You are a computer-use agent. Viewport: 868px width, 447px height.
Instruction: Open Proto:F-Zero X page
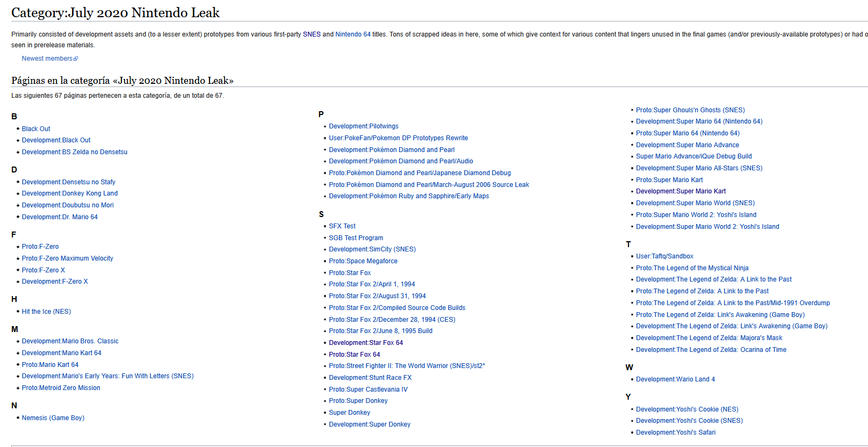[44, 270]
